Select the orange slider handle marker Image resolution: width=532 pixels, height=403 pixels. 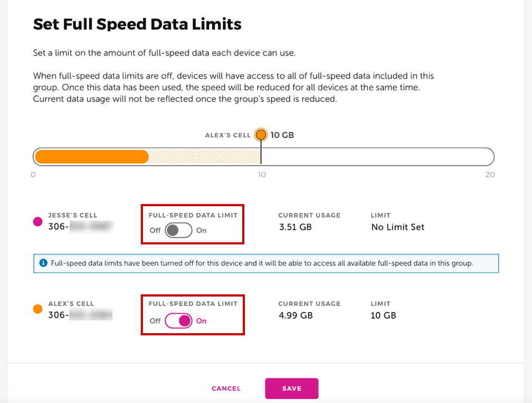(260, 135)
